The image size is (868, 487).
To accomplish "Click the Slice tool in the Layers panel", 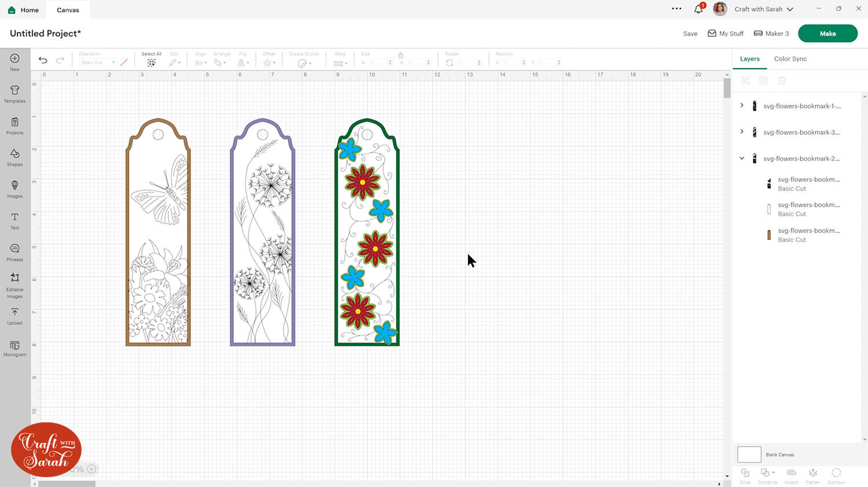I will (745, 473).
